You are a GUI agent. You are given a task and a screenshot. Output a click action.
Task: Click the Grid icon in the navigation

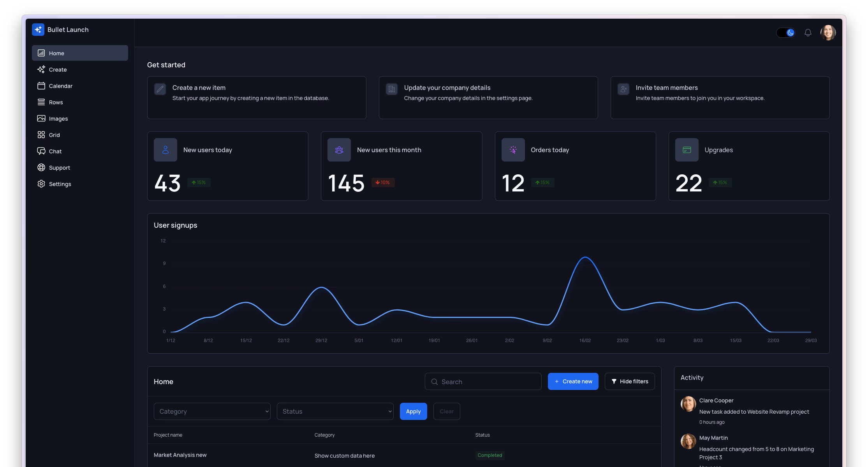pos(41,135)
